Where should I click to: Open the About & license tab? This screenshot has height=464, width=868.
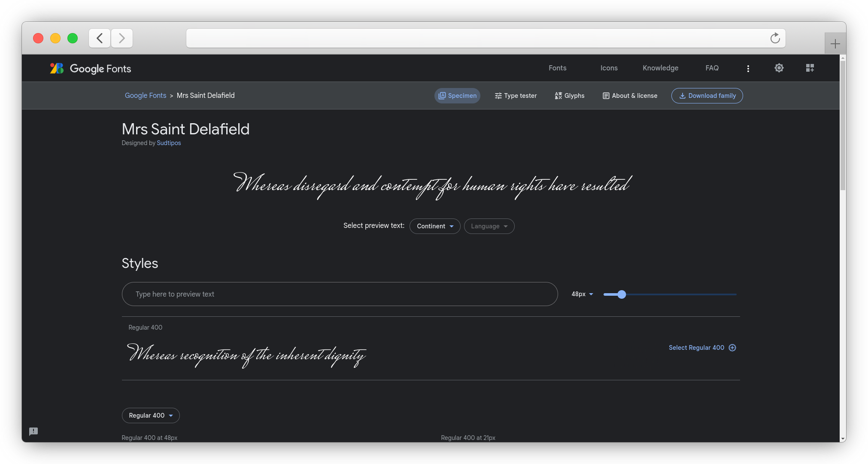pyautogui.click(x=630, y=96)
